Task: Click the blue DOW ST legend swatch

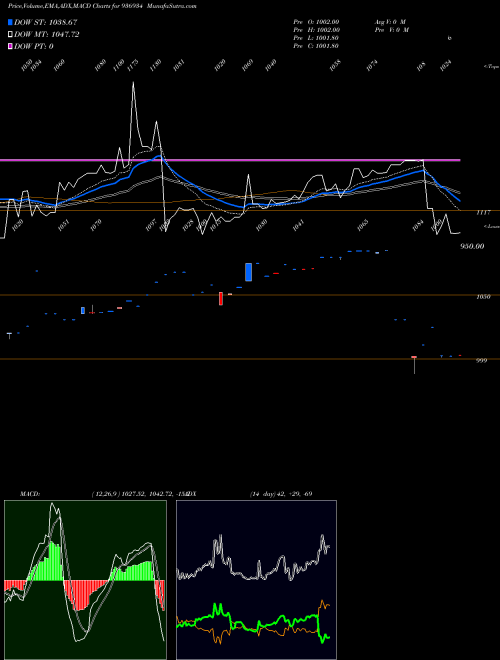Action: click(x=11, y=22)
